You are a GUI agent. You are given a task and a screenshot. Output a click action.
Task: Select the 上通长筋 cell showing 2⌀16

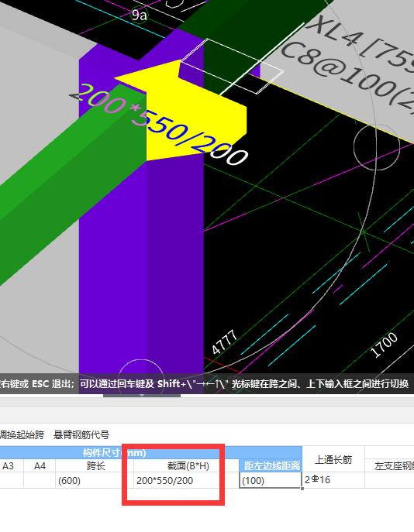[333, 480]
